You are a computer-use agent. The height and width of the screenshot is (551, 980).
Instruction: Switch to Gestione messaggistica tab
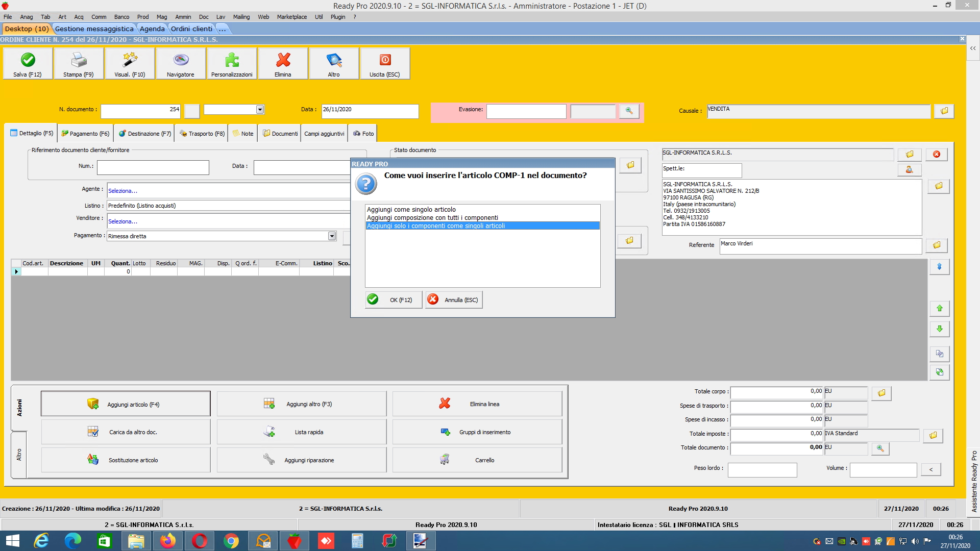point(94,29)
